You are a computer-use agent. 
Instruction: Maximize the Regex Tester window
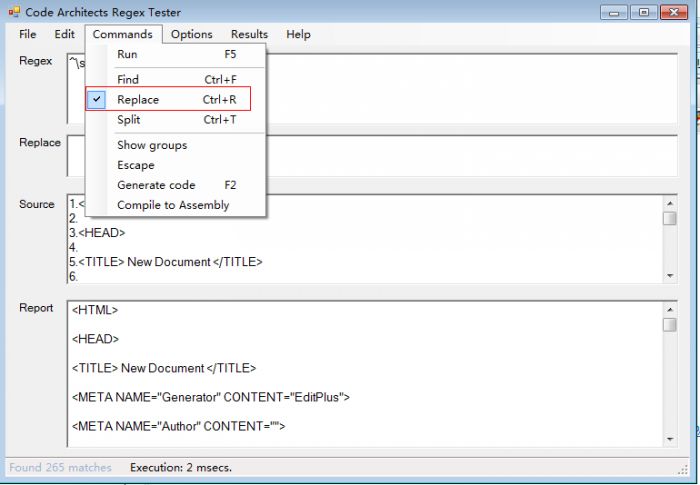coord(642,12)
